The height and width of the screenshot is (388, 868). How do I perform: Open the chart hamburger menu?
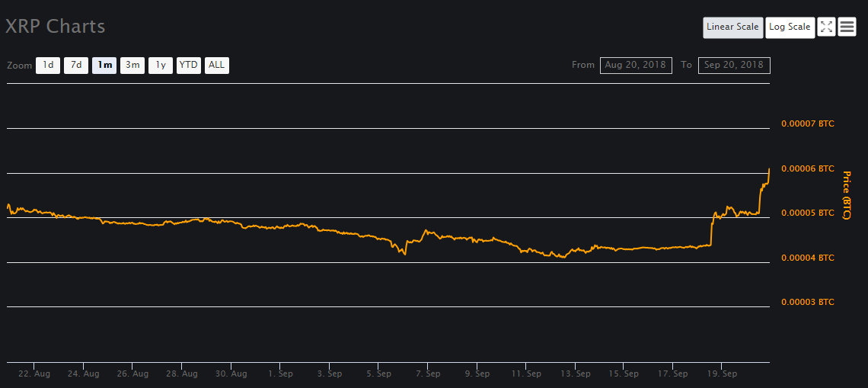[847, 27]
